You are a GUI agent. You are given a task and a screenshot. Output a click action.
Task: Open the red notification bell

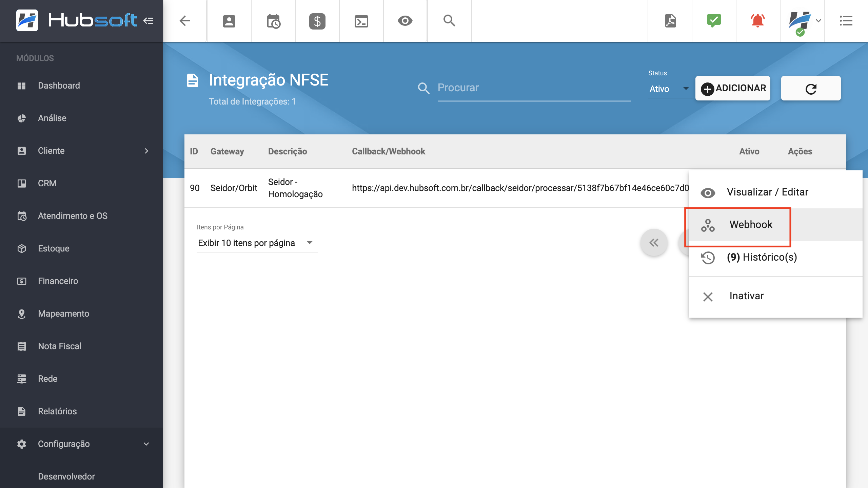click(x=758, y=21)
